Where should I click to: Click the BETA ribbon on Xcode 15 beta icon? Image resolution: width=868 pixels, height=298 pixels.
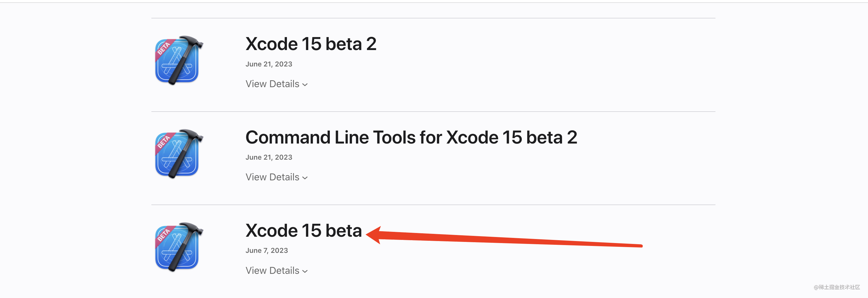click(x=164, y=235)
